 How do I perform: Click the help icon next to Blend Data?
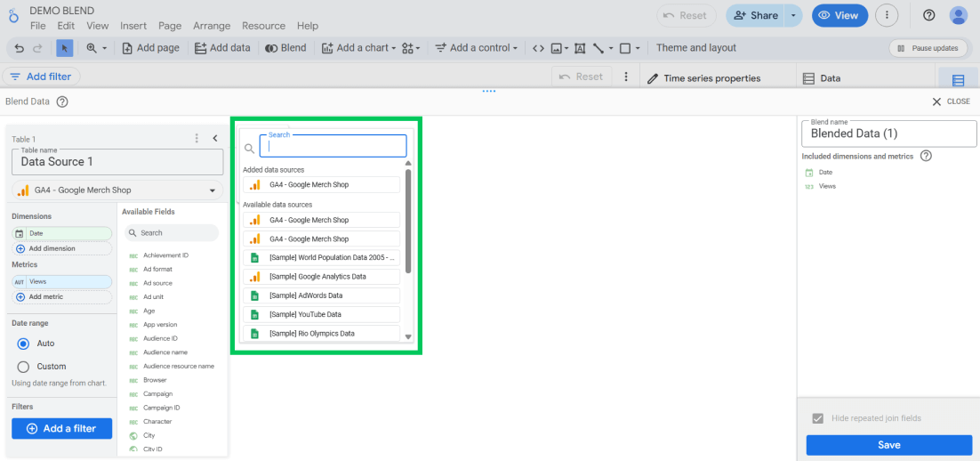point(62,101)
